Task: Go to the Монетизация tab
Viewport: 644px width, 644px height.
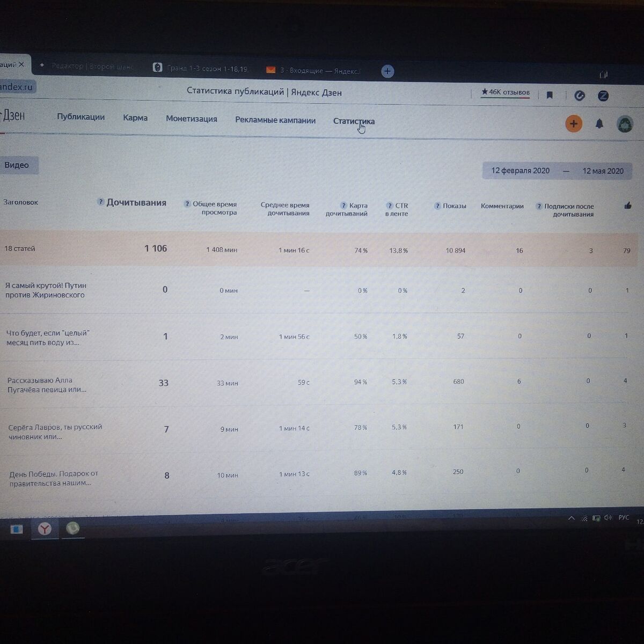Action: 192,119
